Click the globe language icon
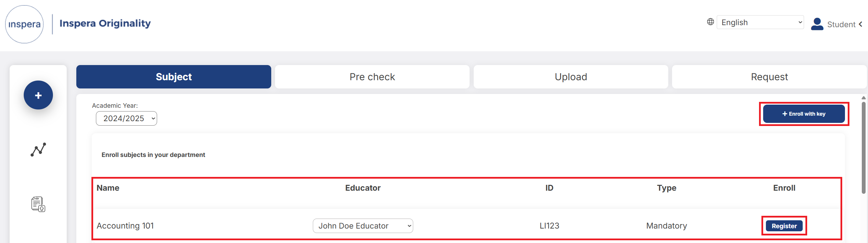Viewport: 868px width, 243px height. (711, 22)
